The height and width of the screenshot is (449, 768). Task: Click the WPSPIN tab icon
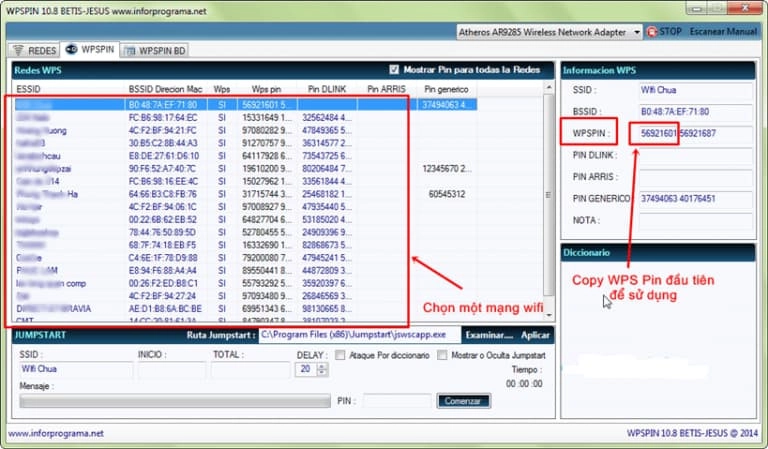[70, 49]
